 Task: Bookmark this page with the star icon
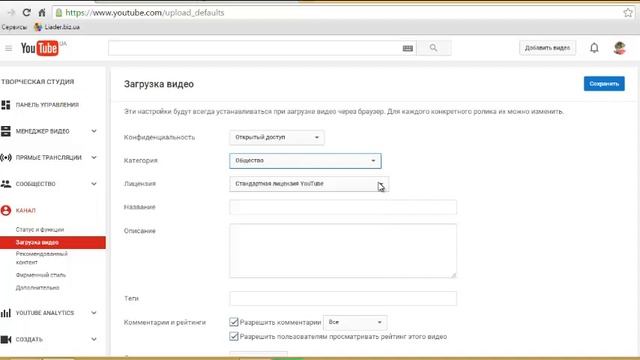pos(628,13)
